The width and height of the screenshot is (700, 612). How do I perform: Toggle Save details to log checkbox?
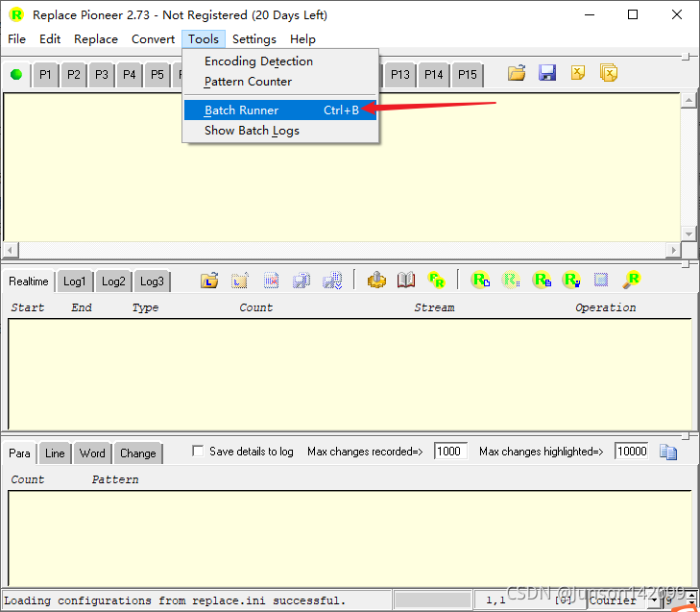[198, 452]
